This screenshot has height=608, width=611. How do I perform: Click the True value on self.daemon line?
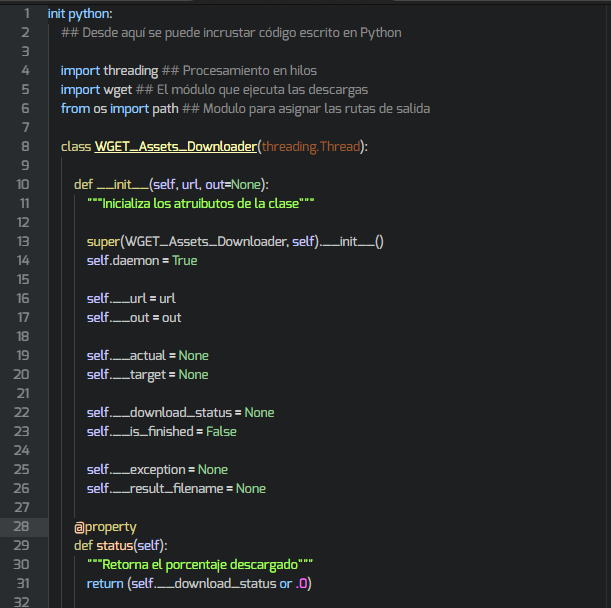click(184, 260)
